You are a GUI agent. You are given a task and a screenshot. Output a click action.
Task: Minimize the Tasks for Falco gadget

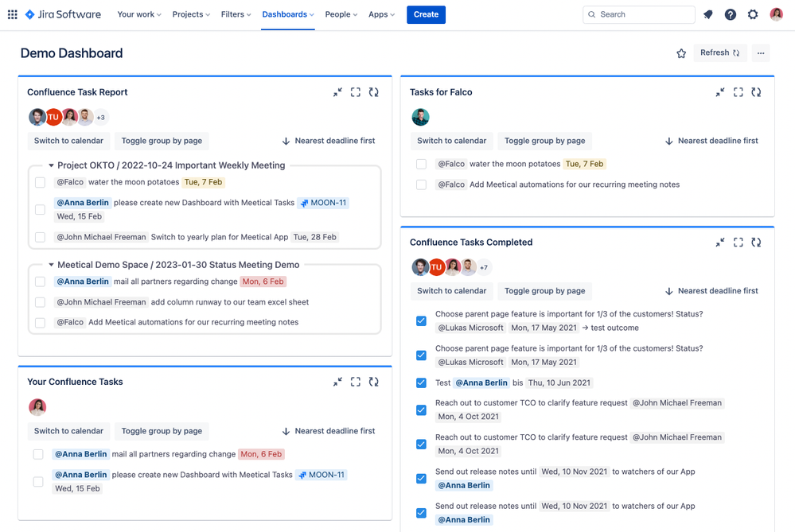point(720,92)
